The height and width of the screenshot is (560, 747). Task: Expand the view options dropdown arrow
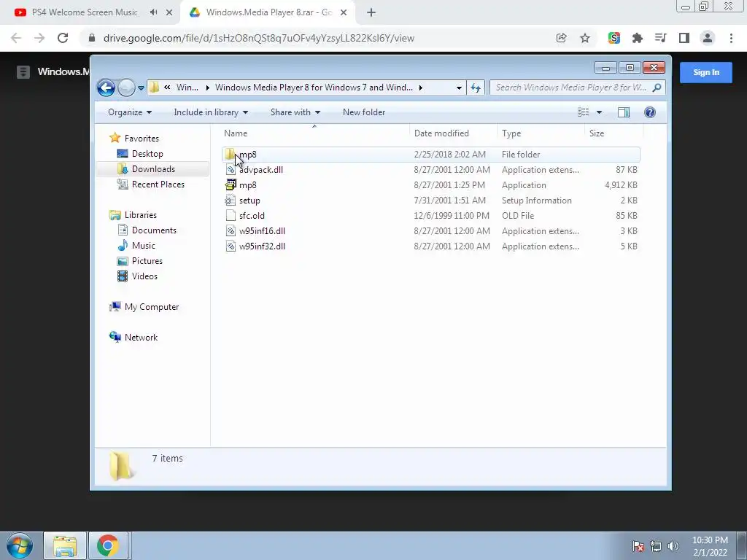click(600, 112)
